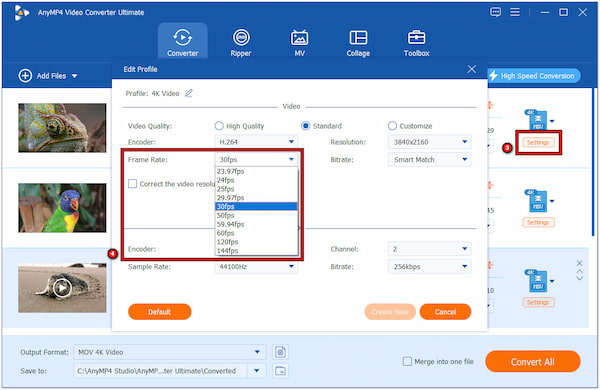Move seal video down with arrow icon

[x=579, y=278]
